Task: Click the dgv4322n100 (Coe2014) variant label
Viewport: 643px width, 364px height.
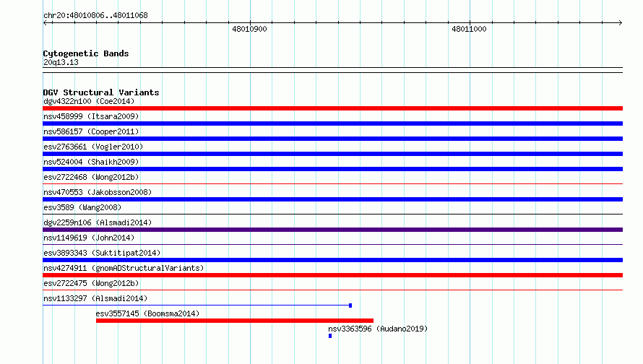Action: (x=89, y=101)
